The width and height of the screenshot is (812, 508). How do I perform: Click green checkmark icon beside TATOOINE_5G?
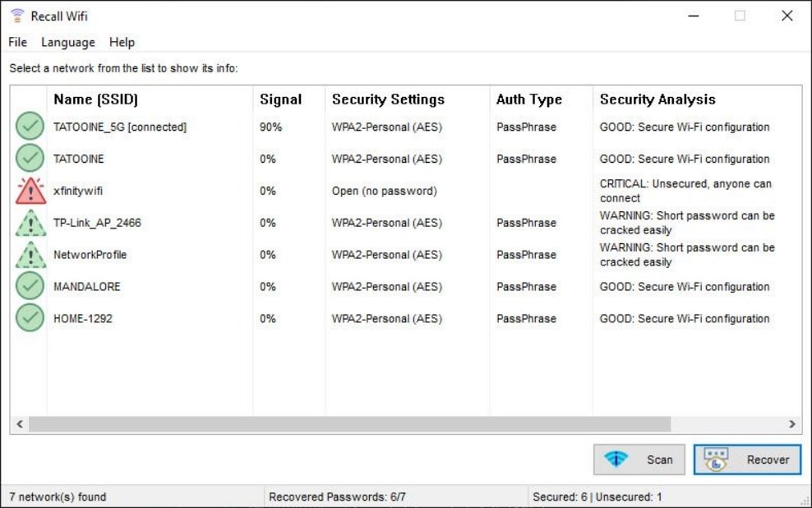(x=30, y=127)
